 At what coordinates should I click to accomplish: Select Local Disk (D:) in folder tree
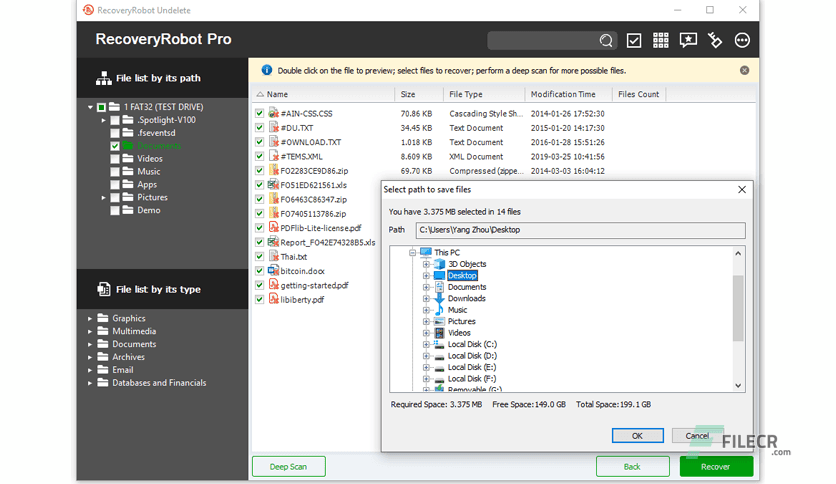[x=472, y=356]
